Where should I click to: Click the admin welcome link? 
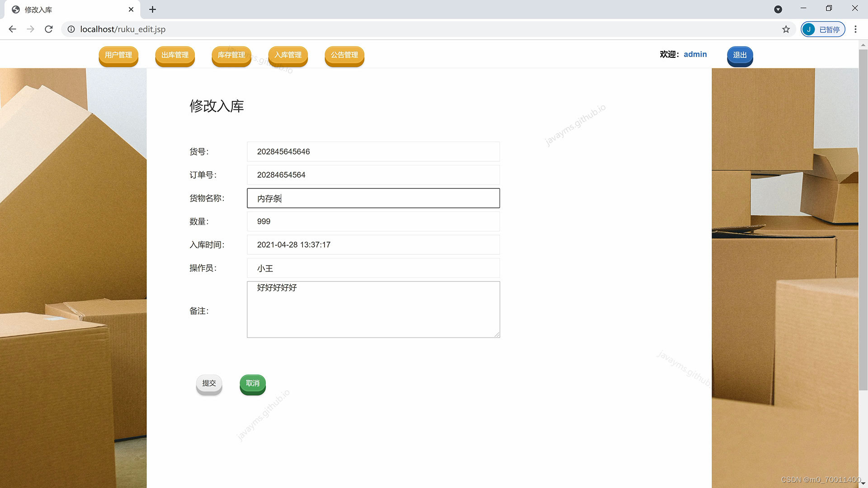point(695,54)
